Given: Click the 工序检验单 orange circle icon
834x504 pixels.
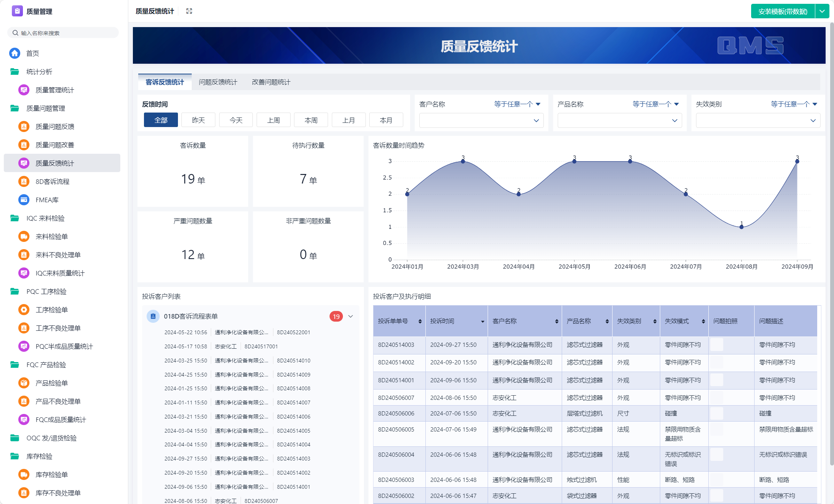Looking at the screenshot, I should pyautogui.click(x=24, y=309).
